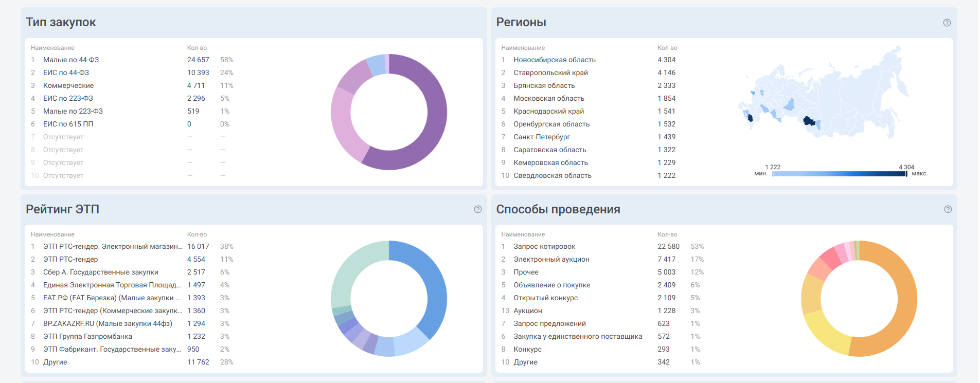This screenshot has width=980, height=383.
Task: Click the darkest Siberian region on the Russia map
Action: coord(809,121)
